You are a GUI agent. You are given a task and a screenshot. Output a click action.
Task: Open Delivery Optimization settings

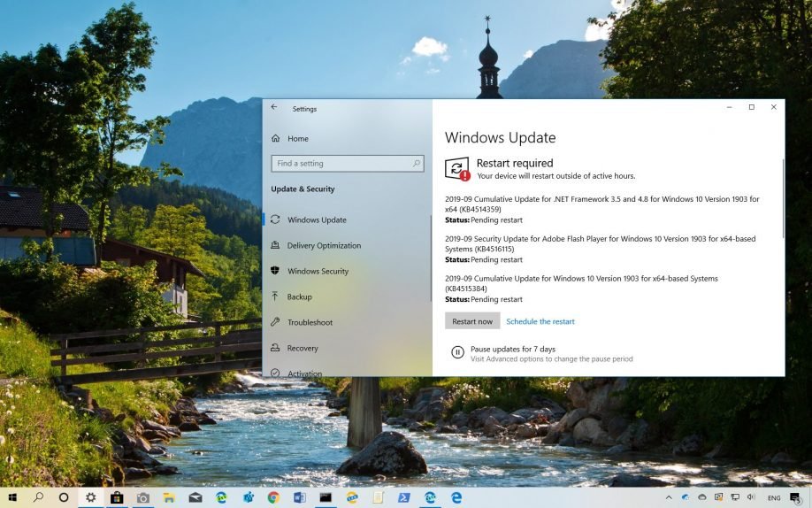point(324,245)
